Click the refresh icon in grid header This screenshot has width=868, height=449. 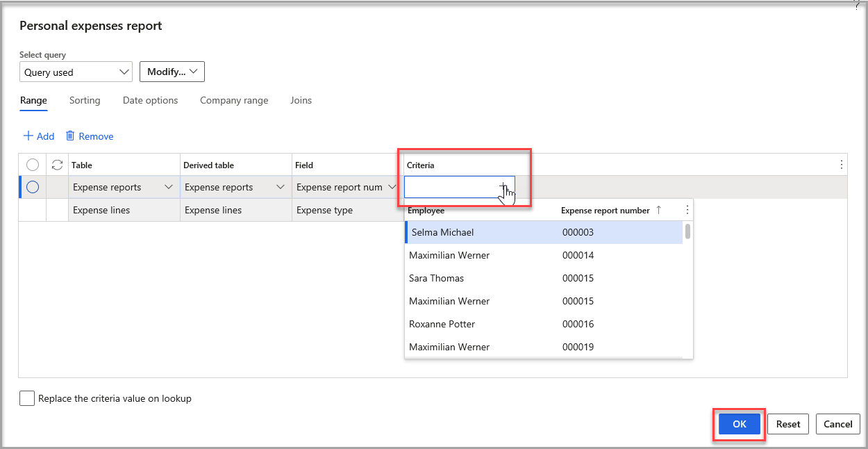tap(58, 165)
